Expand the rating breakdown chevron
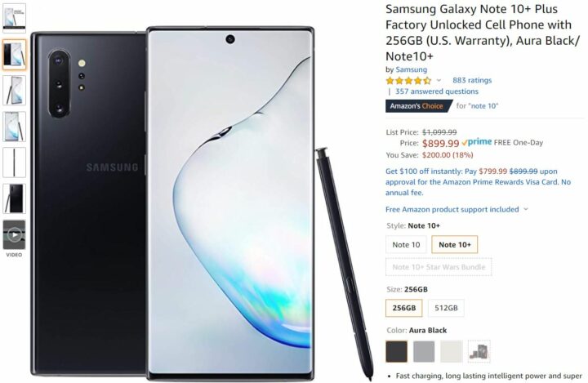588x383 pixels. click(x=439, y=80)
